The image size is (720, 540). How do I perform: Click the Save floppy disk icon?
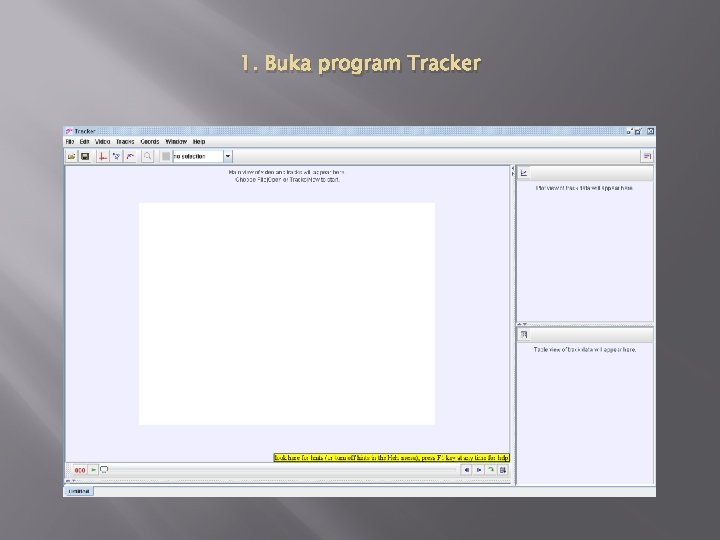[85, 157]
